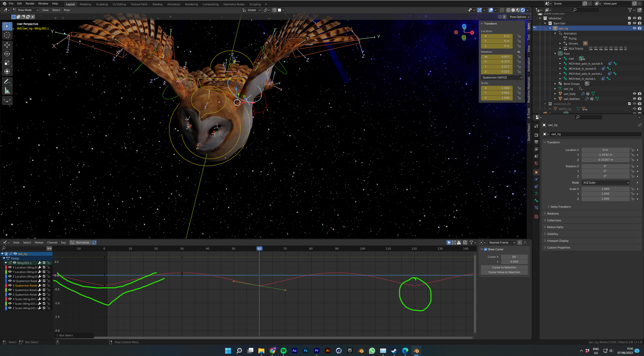Select the Move tool in the left toolbar
Image resolution: width=644 pixels, height=356 pixels.
point(7,45)
